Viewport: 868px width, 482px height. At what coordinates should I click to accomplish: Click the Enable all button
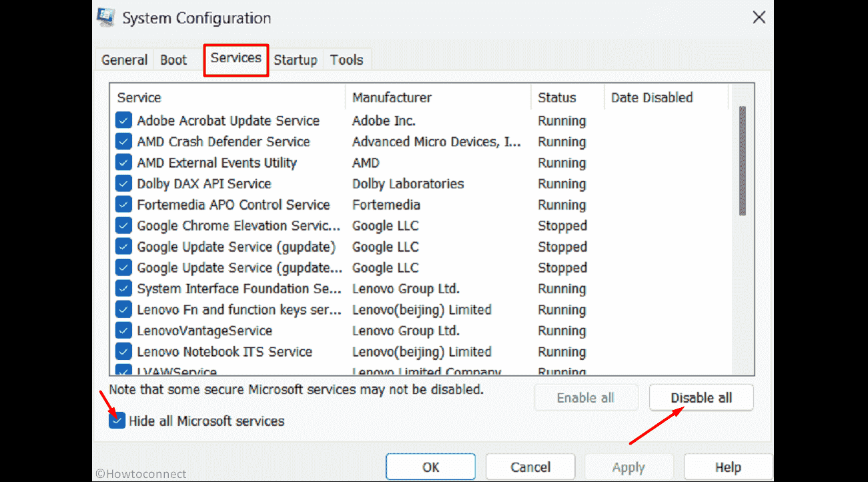click(x=586, y=398)
